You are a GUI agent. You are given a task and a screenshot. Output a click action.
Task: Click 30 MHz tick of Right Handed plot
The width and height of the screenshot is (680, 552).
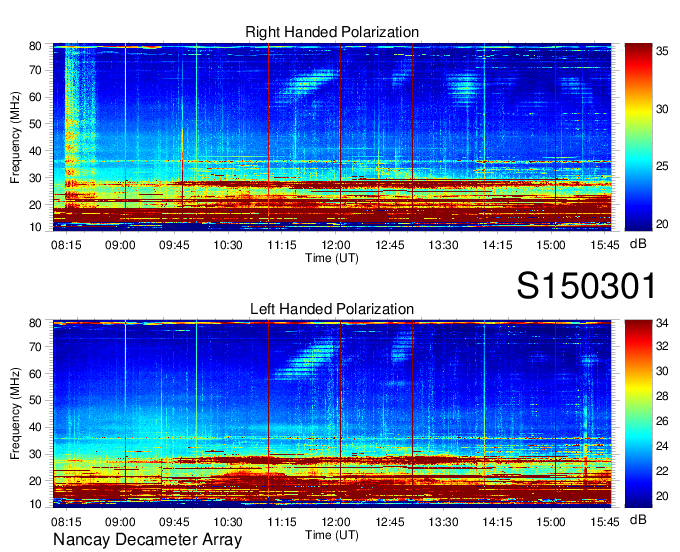tap(36, 178)
